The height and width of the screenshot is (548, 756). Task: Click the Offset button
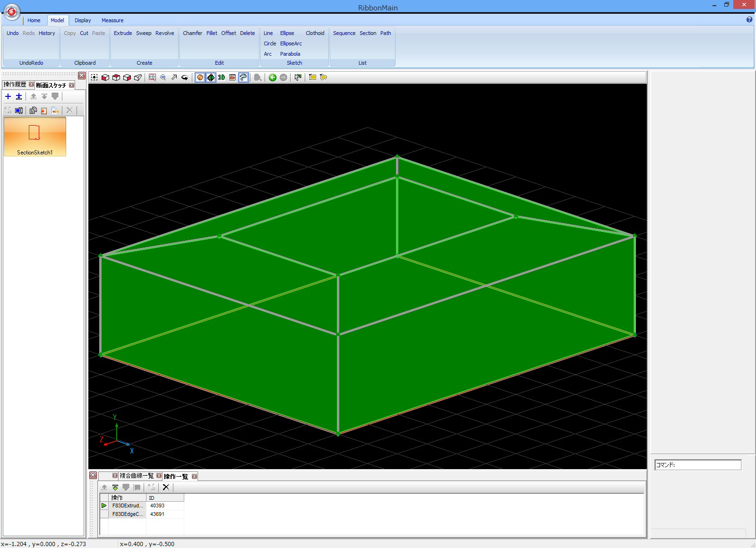(x=229, y=33)
